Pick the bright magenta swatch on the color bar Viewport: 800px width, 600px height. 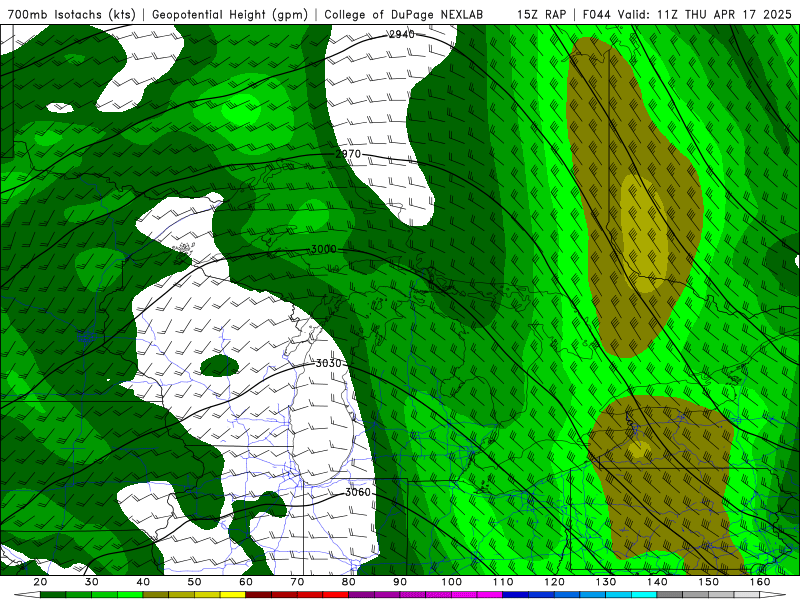[490, 595]
